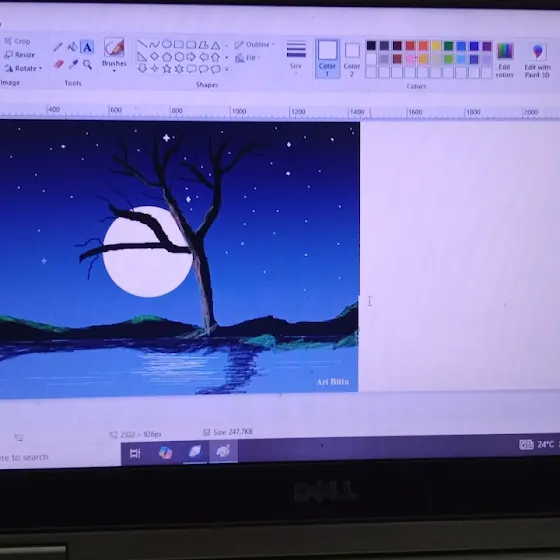Viewport: 560px width, 560px height.
Task: Activate the Color 1 selector
Action: click(327, 59)
